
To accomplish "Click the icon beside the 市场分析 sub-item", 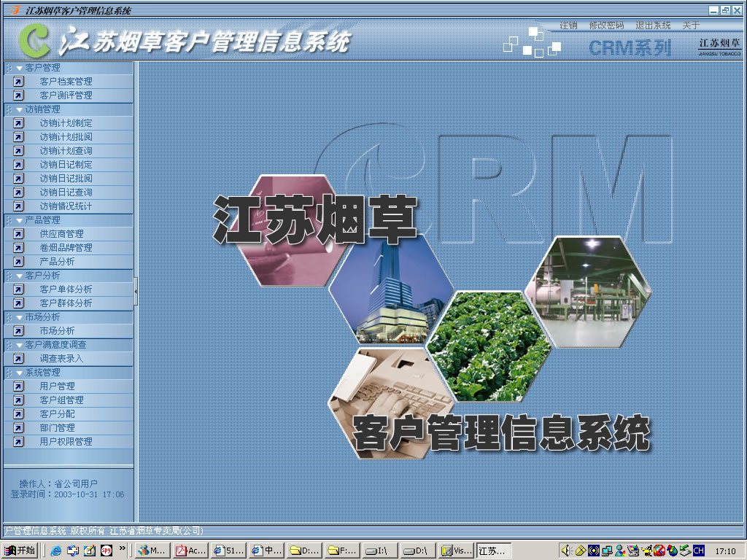I will click(x=18, y=330).
